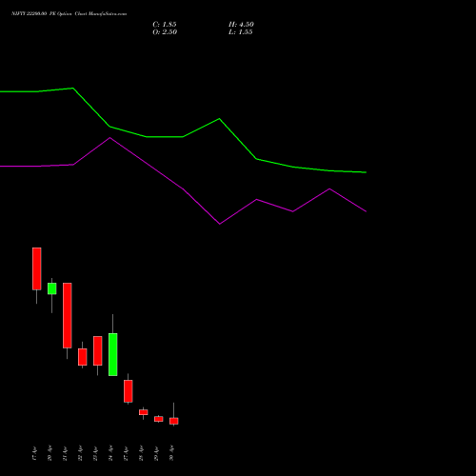Select the red candle for 23 Apr
Viewport: 476px width, 476px height.
click(98, 350)
